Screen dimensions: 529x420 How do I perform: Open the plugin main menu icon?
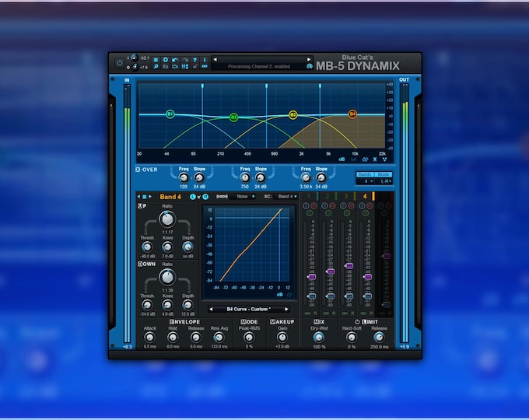coord(156,60)
